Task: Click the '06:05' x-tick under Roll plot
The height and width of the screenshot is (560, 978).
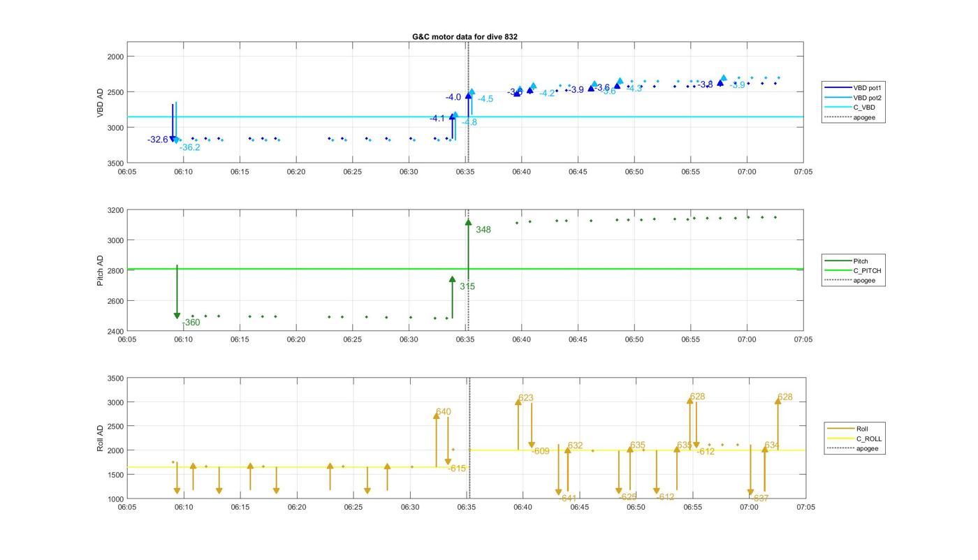Action: click(127, 508)
